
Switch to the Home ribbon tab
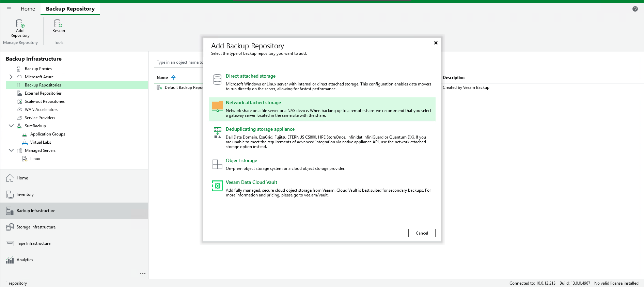point(28,9)
